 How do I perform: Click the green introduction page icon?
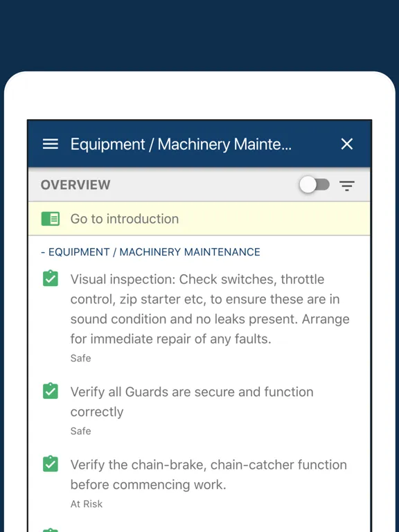point(50,219)
